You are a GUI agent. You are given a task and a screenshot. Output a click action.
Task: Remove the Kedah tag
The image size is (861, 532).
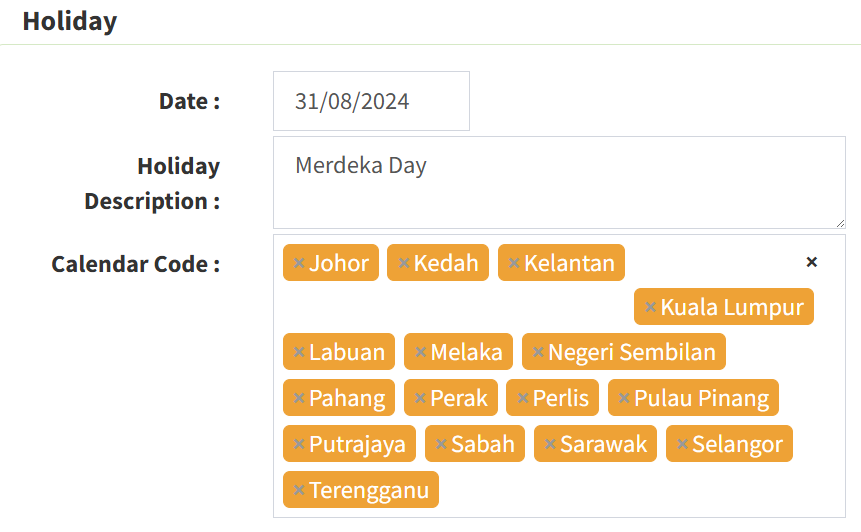click(403, 263)
